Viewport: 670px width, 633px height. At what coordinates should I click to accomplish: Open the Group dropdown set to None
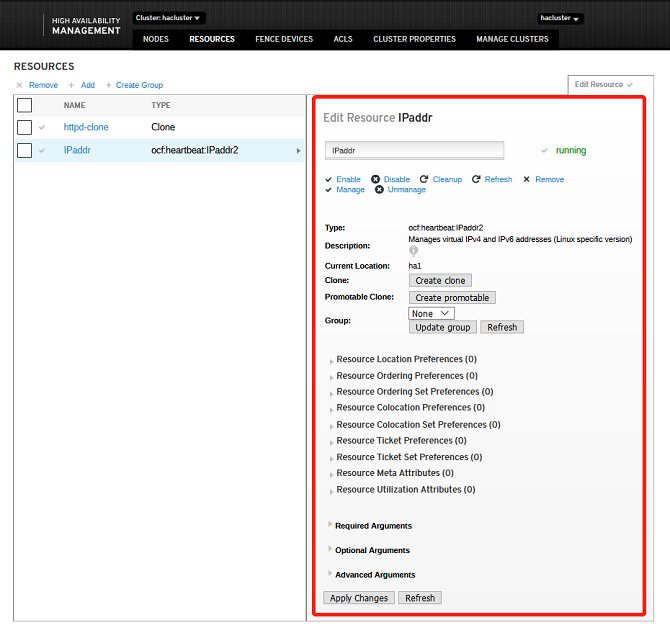click(431, 313)
